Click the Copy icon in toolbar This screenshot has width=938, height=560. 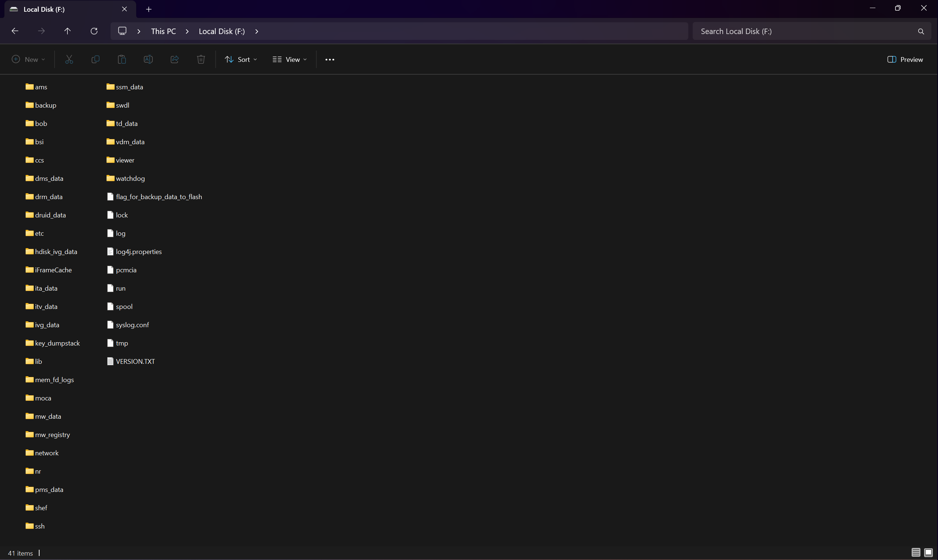point(96,60)
